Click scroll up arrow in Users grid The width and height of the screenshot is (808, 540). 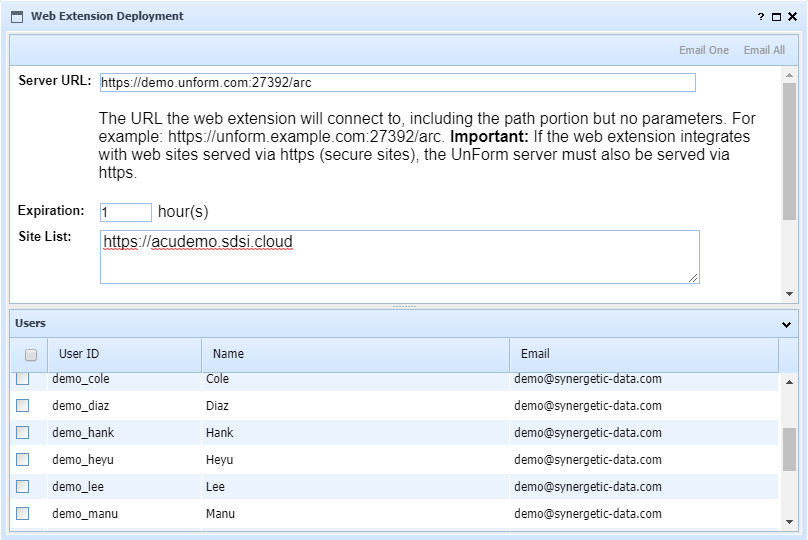point(789,382)
